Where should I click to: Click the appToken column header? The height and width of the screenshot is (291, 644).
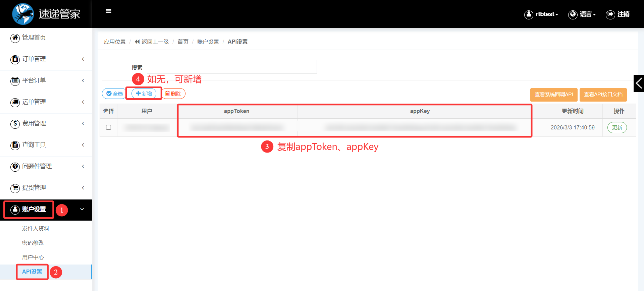pos(237,111)
